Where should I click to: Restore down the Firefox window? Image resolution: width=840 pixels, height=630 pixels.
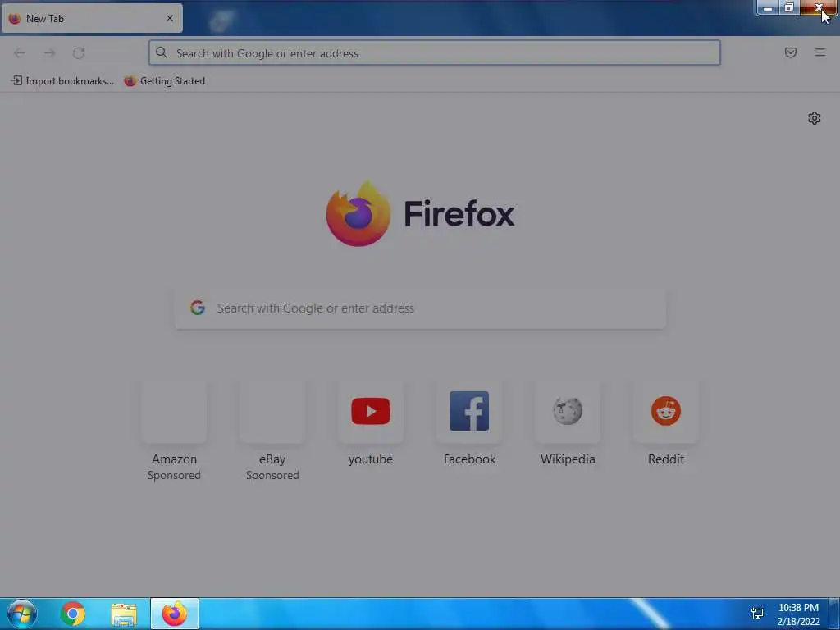(x=788, y=8)
